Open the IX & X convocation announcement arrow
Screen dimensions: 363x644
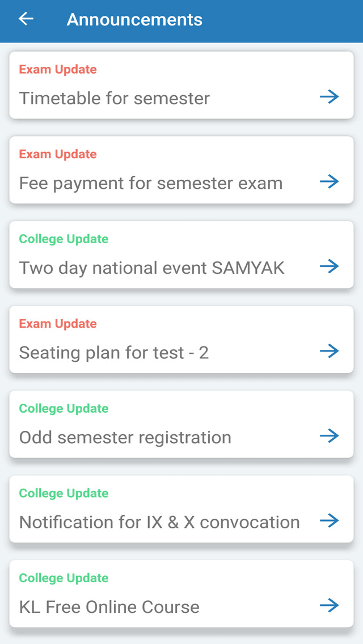[x=330, y=520]
